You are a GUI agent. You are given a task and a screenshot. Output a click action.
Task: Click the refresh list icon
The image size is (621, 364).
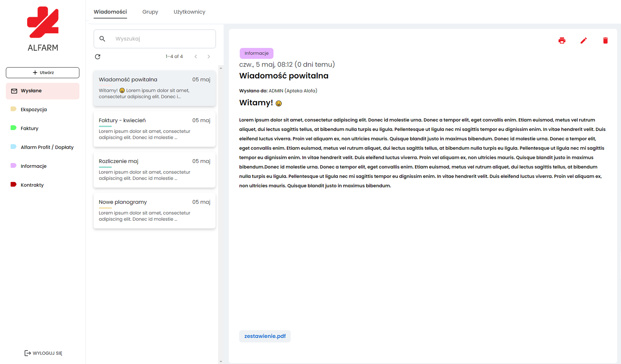tap(98, 57)
